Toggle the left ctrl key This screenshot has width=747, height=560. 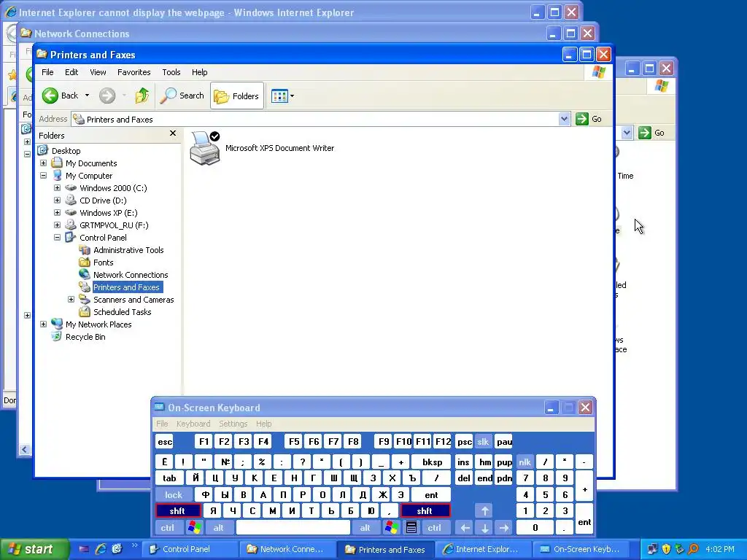coord(168,528)
